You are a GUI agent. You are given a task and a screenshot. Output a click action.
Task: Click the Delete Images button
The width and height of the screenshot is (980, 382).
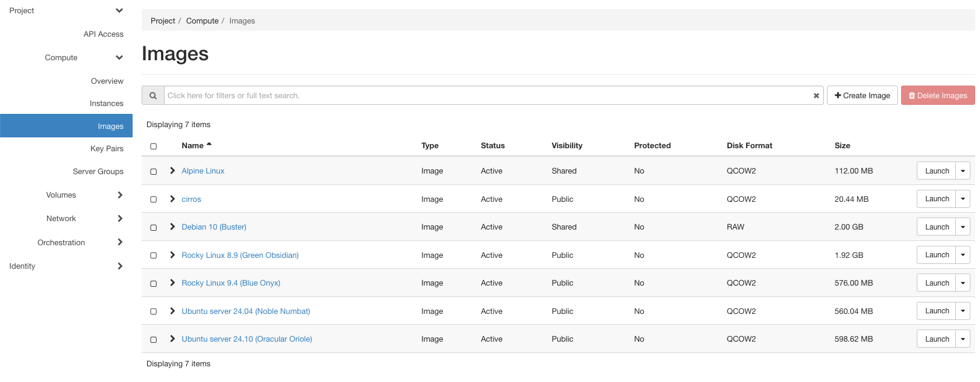point(938,95)
